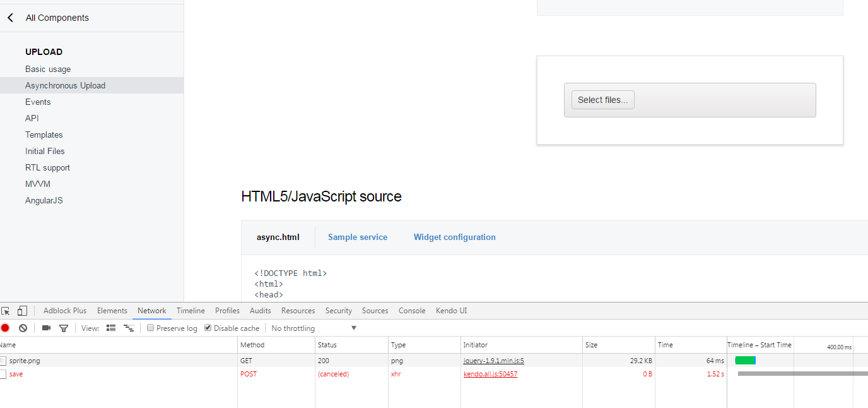Open the network filter funnel
The height and width of the screenshot is (408, 868).
[x=63, y=328]
